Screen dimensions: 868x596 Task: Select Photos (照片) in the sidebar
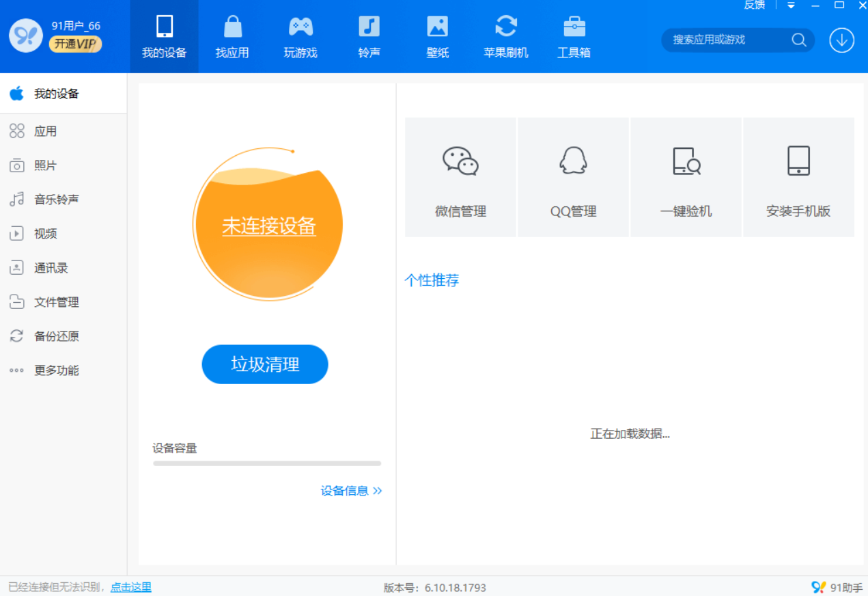[45, 165]
